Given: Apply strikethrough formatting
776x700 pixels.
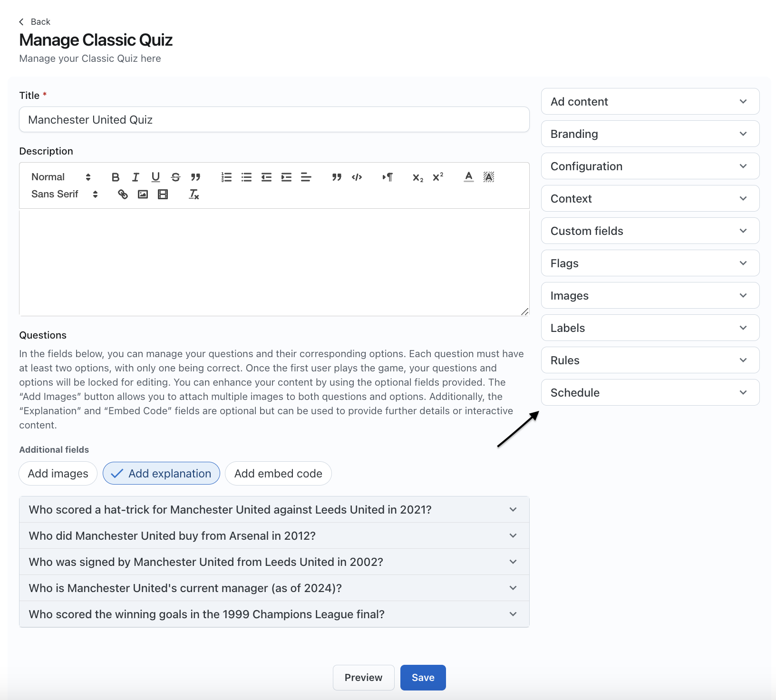Looking at the screenshot, I should [x=175, y=177].
